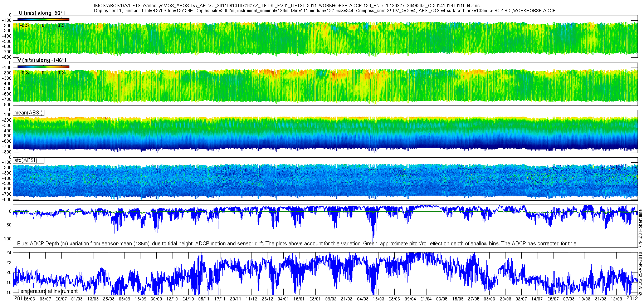
Task: Click the '21/04' date tick label
Action: [426, 299]
